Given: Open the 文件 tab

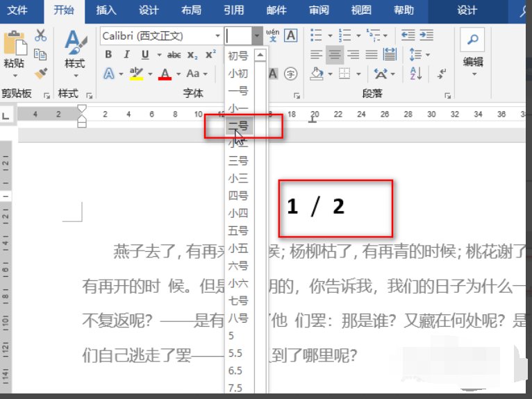Looking at the screenshot, I should [x=17, y=10].
